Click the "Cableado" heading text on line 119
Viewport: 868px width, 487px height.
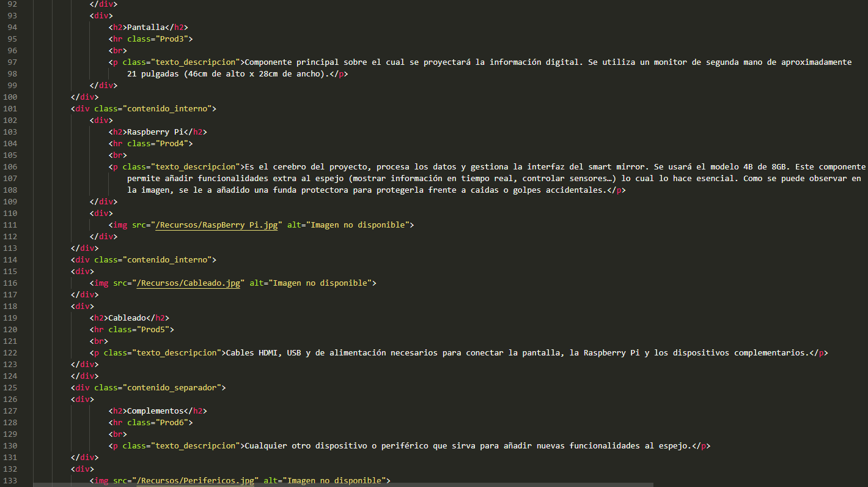[127, 318]
